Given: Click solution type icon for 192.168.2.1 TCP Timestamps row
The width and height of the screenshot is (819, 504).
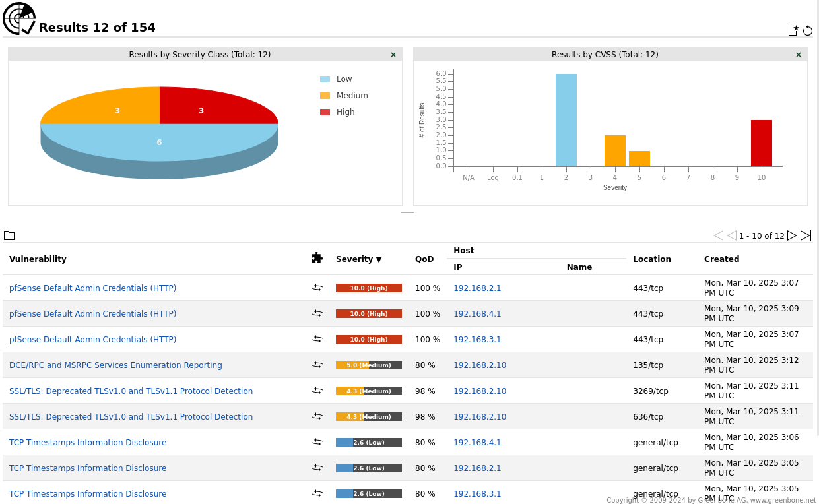Looking at the screenshot, I should click(317, 468).
